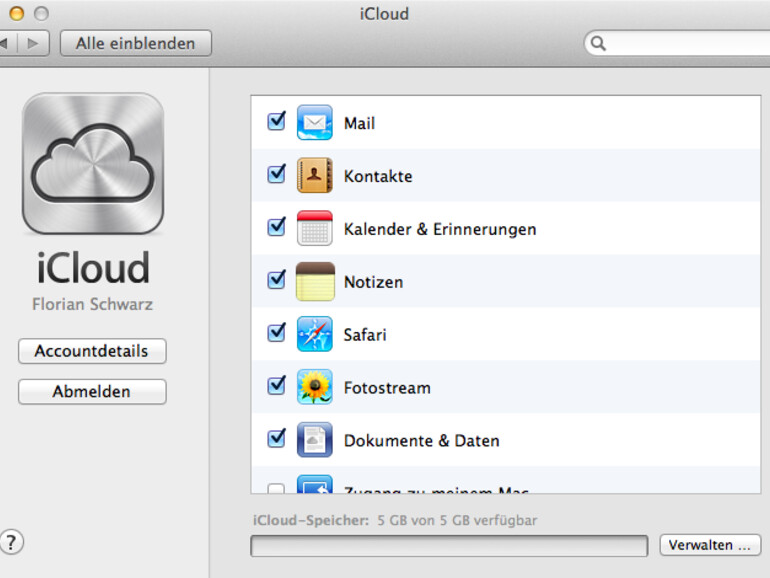This screenshot has width=770, height=578.
Task: Click the Mail label text
Action: pos(359,123)
